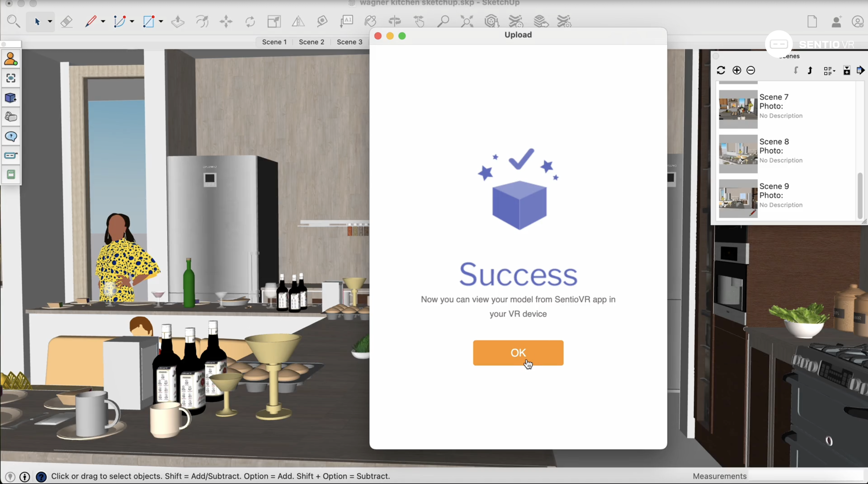Click the Paint Bucket tool

click(x=370, y=22)
